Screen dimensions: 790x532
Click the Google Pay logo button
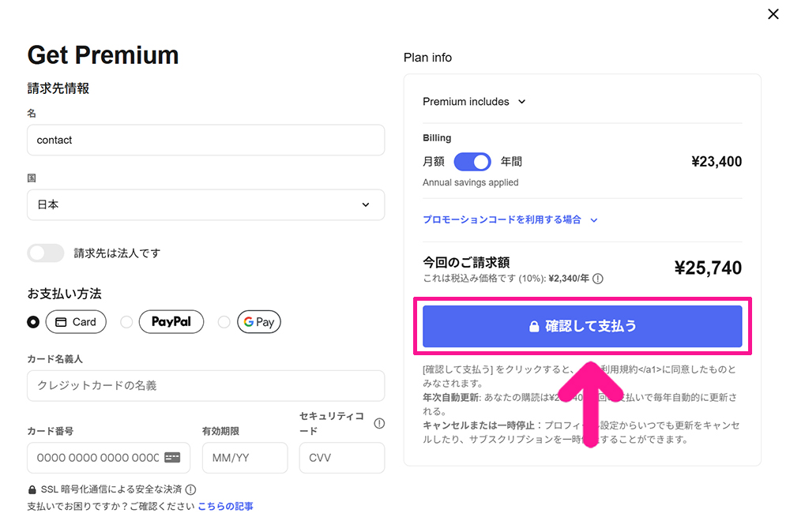pyautogui.click(x=259, y=321)
